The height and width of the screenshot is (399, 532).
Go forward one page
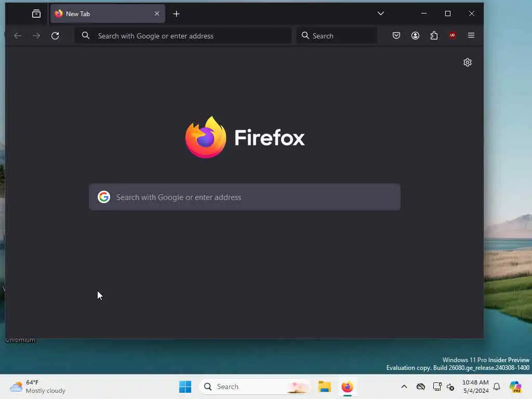tap(36, 36)
